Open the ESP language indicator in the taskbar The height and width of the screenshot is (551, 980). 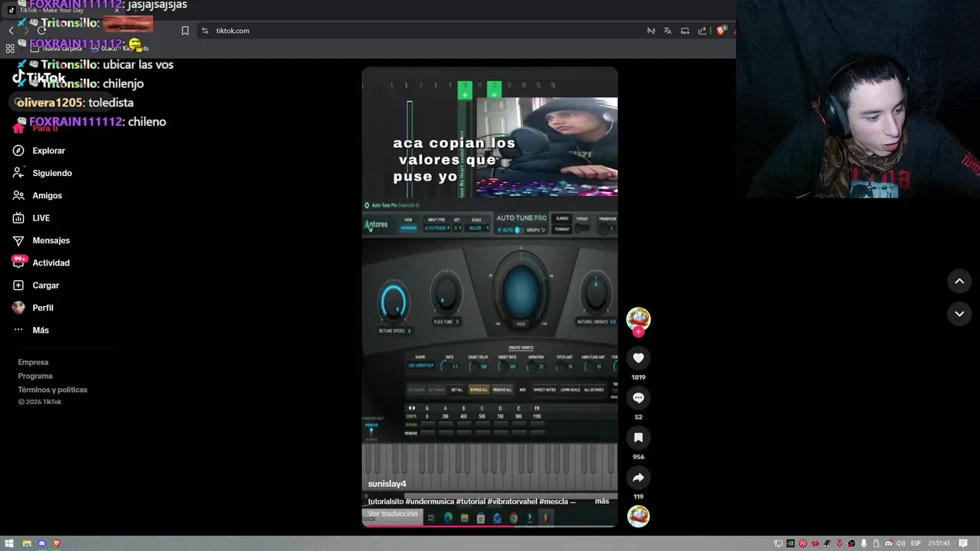coord(916,543)
